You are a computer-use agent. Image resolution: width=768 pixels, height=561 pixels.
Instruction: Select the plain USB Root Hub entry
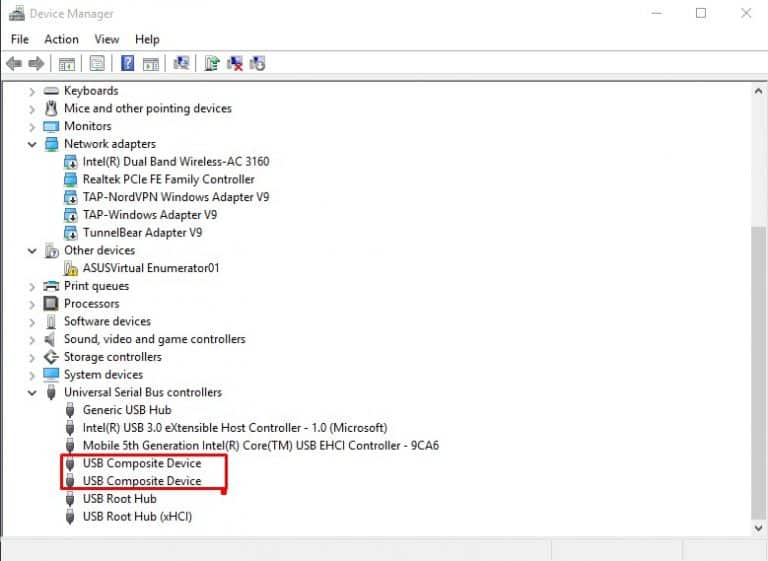click(120, 499)
